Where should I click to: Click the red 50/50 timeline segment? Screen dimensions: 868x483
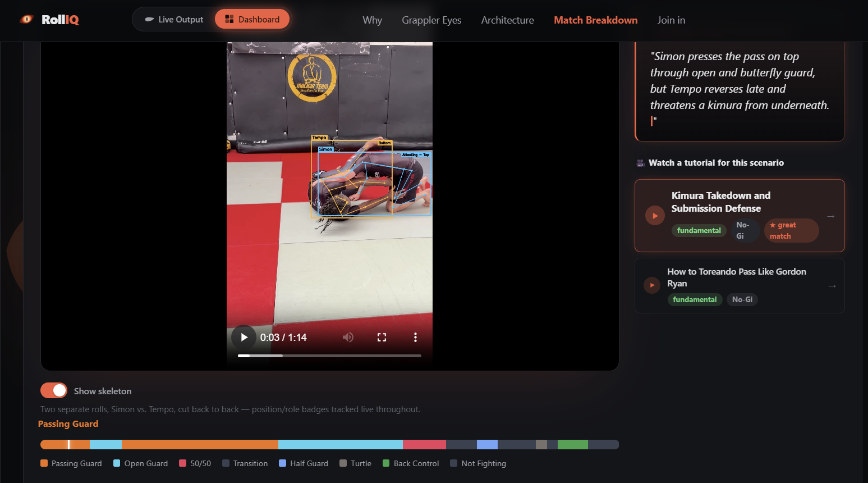[424, 444]
